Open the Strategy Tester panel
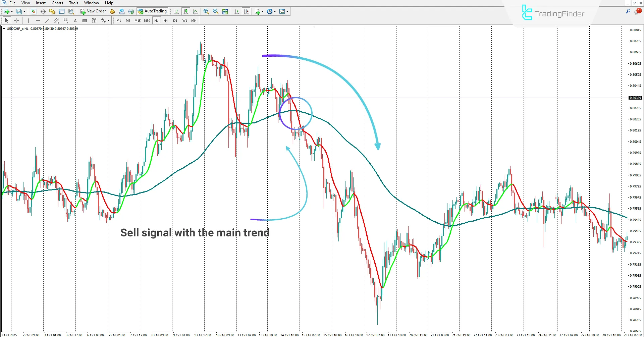Image resolution: width=644 pixels, height=337 pixels. click(x=71, y=11)
